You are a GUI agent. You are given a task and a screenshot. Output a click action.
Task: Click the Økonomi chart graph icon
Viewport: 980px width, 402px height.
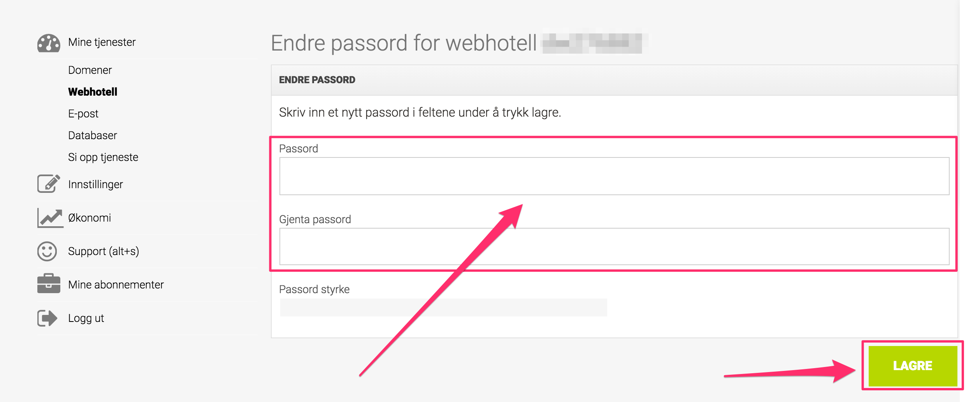click(50, 218)
